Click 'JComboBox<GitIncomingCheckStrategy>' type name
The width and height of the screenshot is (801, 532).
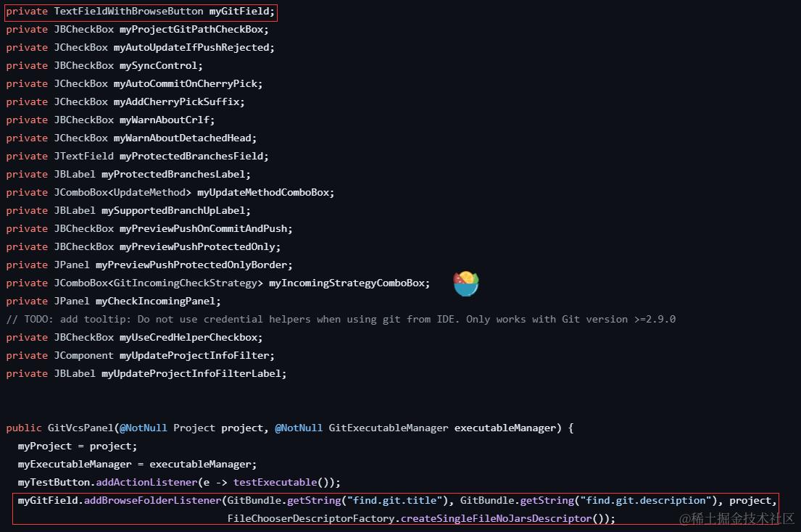click(x=158, y=283)
